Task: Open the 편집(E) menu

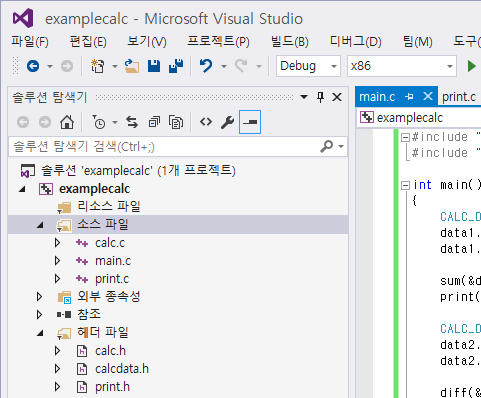Action: [88, 42]
